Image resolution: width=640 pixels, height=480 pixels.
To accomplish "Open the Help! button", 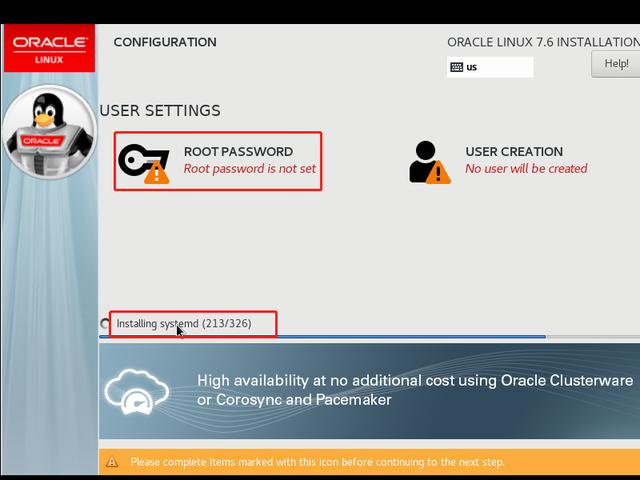I will click(616, 64).
